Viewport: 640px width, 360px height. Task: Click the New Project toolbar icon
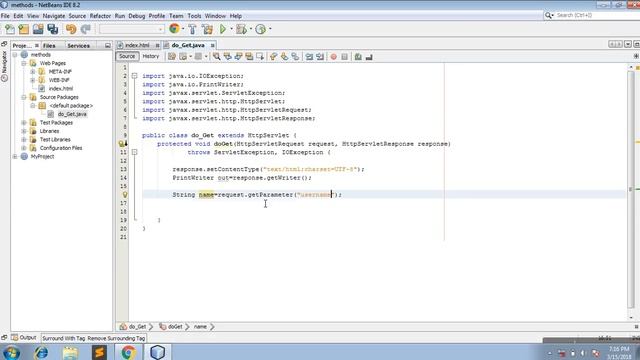tap(24, 29)
